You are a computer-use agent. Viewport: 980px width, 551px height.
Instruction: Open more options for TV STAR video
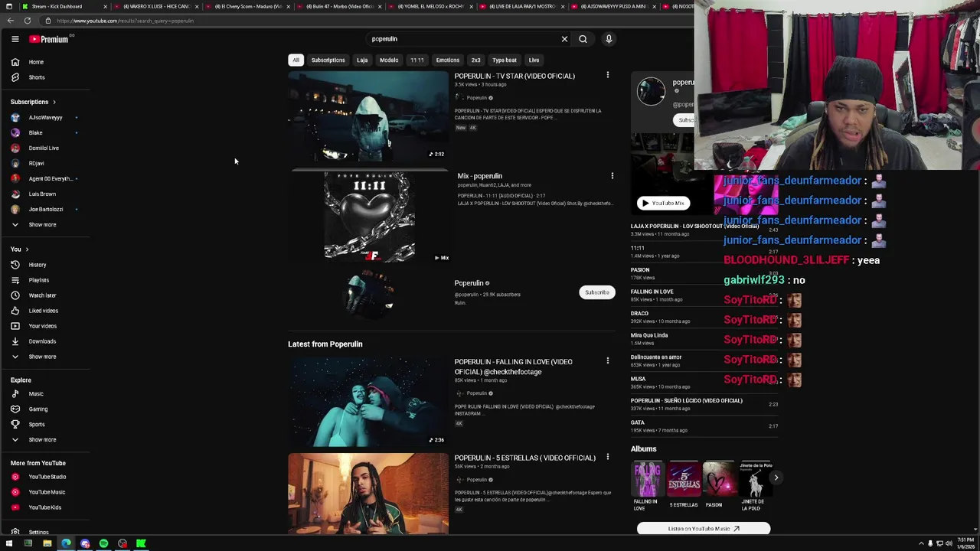point(608,75)
